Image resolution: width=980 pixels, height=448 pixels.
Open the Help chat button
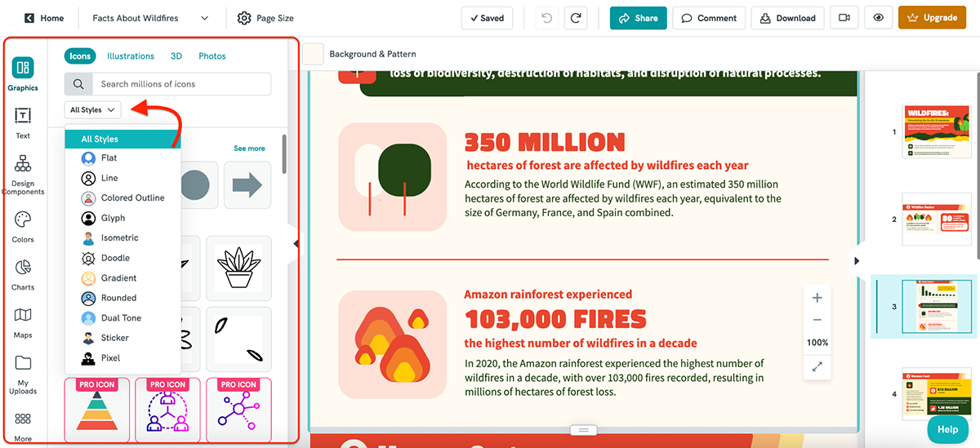[947, 429]
